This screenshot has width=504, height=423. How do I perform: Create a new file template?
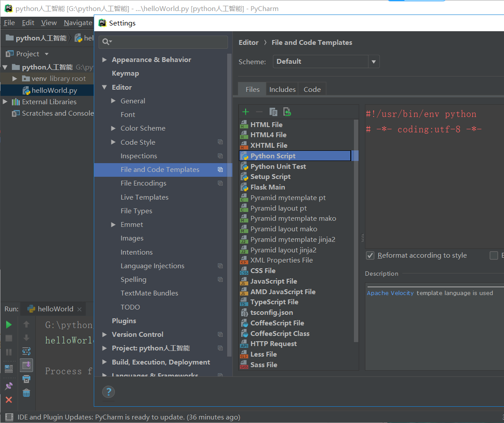pos(245,112)
